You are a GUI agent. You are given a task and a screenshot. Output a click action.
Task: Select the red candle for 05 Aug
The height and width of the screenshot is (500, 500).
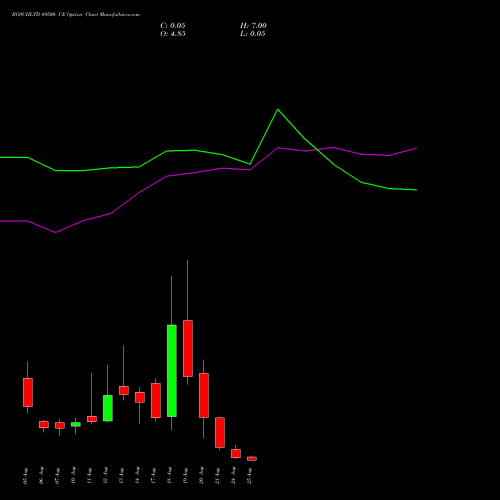[x=28, y=392]
